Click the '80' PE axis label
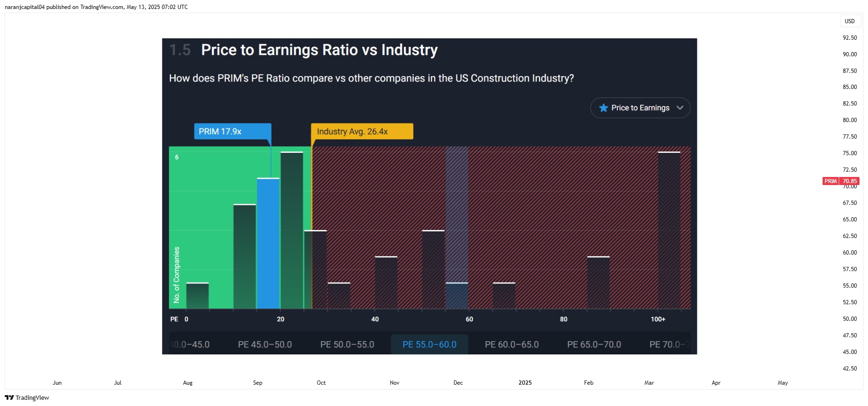868x406 pixels. coord(563,319)
